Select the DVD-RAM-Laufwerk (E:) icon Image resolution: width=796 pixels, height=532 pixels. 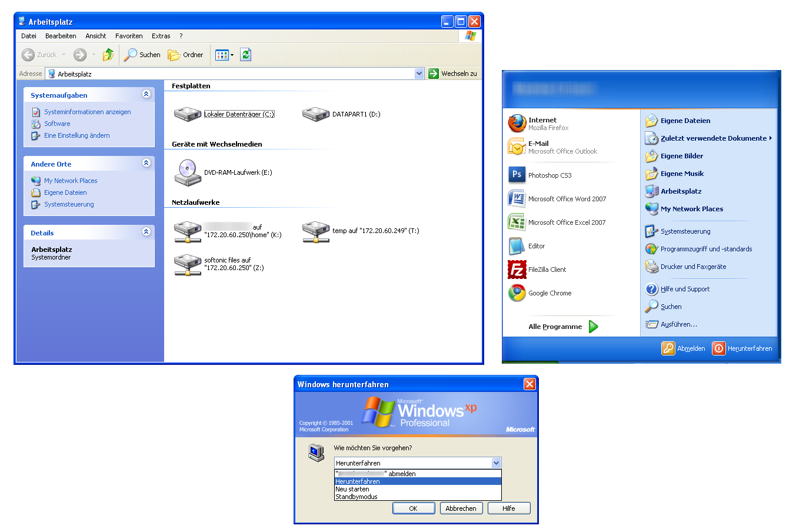tap(188, 172)
